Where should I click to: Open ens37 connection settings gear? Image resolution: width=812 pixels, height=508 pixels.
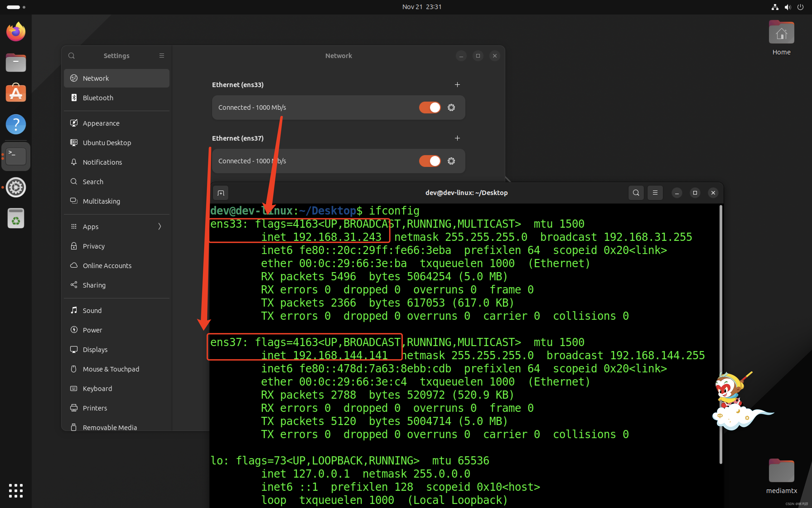tap(451, 161)
